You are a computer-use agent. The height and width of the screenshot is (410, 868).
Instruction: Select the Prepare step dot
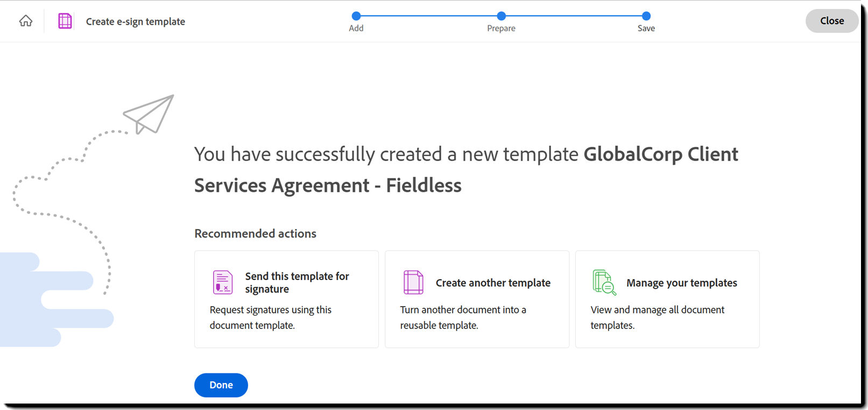[x=502, y=16]
